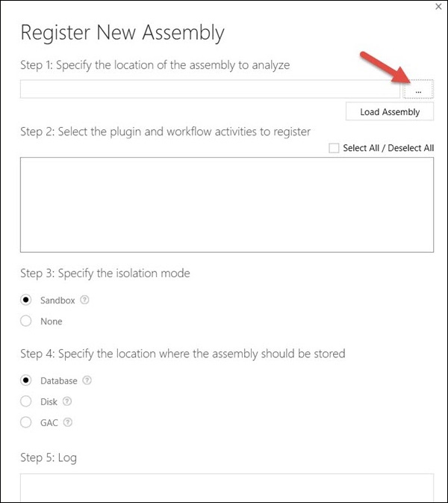The height and width of the screenshot is (503, 448).
Task: Click inside the Step 5 Log text box
Action: [227, 487]
